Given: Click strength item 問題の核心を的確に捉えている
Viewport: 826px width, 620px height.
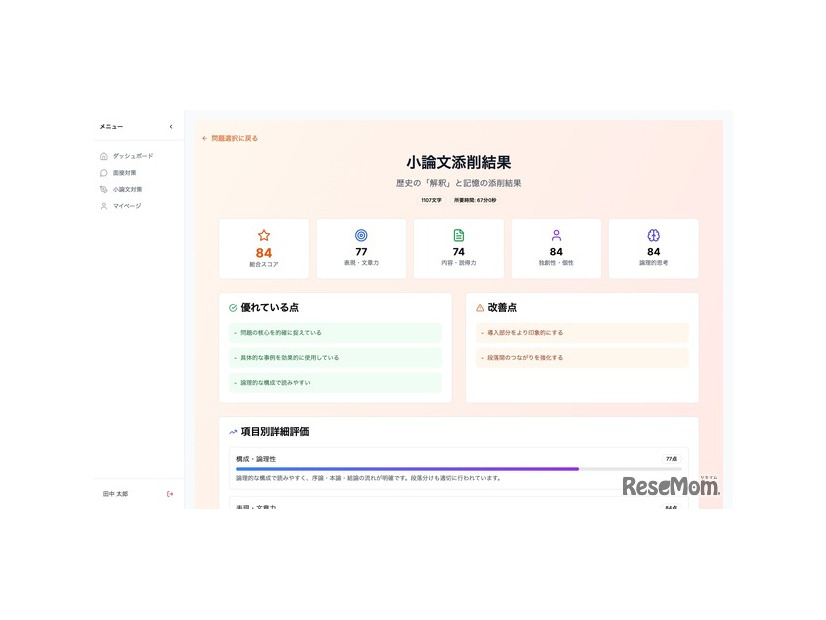Looking at the screenshot, I should (336, 333).
